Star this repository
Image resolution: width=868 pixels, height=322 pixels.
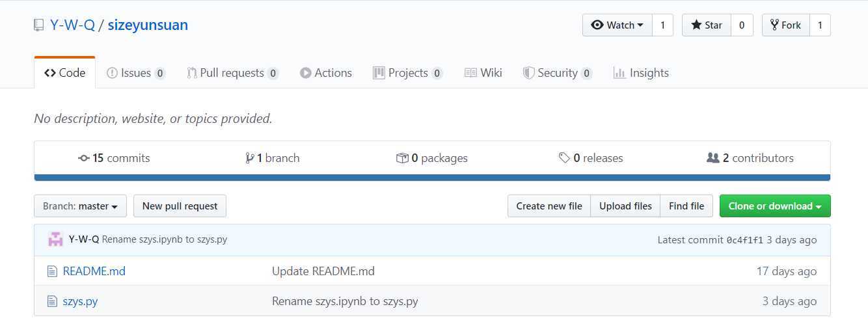coord(706,25)
